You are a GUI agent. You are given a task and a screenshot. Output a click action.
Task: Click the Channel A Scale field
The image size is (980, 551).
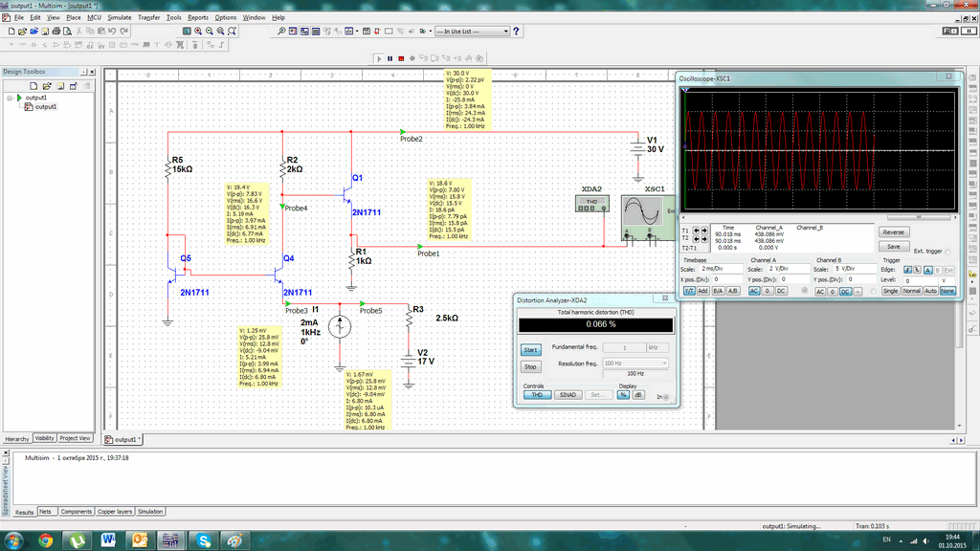click(x=788, y=269)
